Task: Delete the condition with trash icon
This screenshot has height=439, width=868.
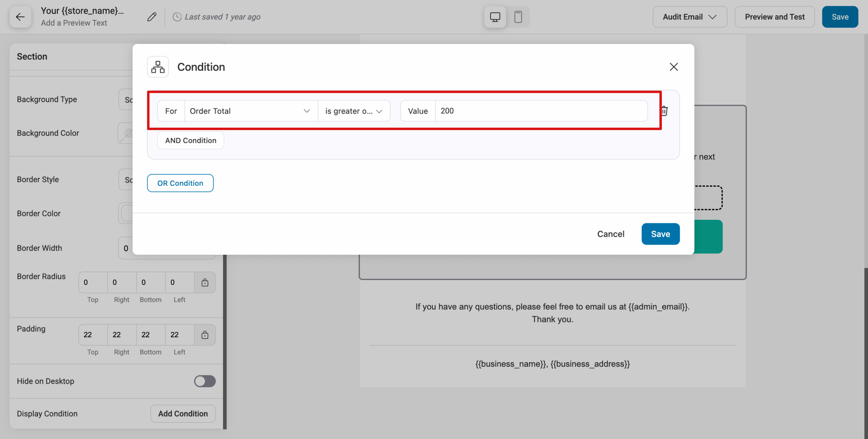Action: [x=664, y=111]
